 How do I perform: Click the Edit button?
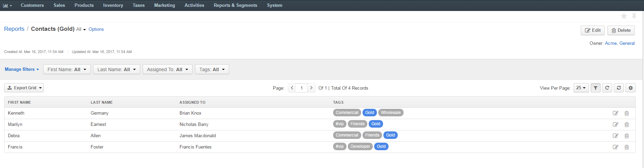[593, 30]
